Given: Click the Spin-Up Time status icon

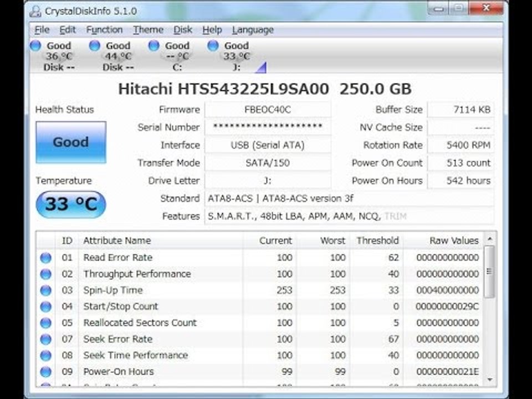Looking at the screenshot, I should pyautogui.click(x=46, y=290).
